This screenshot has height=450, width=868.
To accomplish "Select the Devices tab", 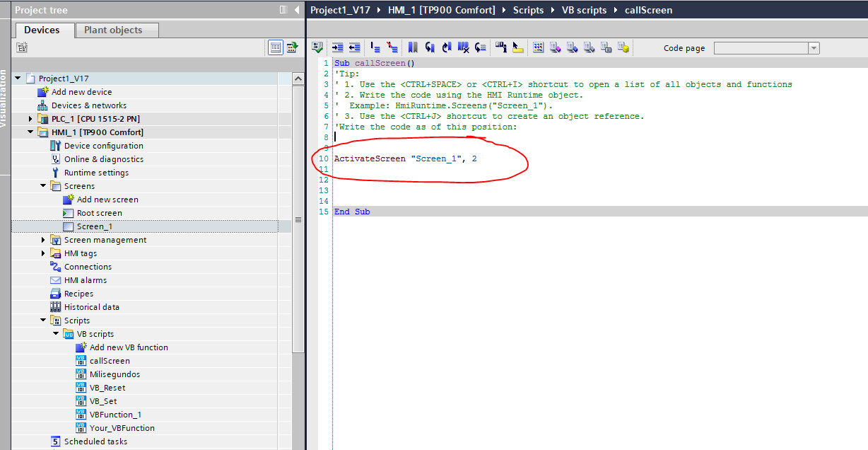I will (42, 30).
